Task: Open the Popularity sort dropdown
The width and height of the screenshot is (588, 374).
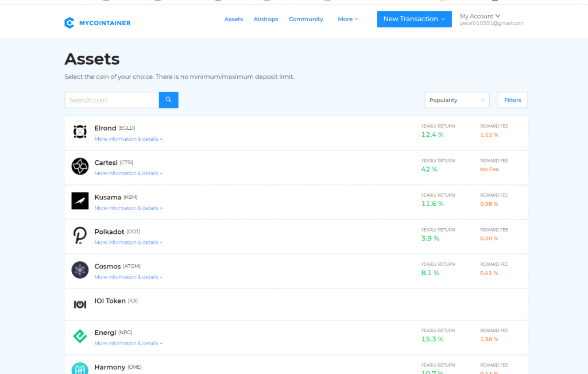Action: click(457, 100)
